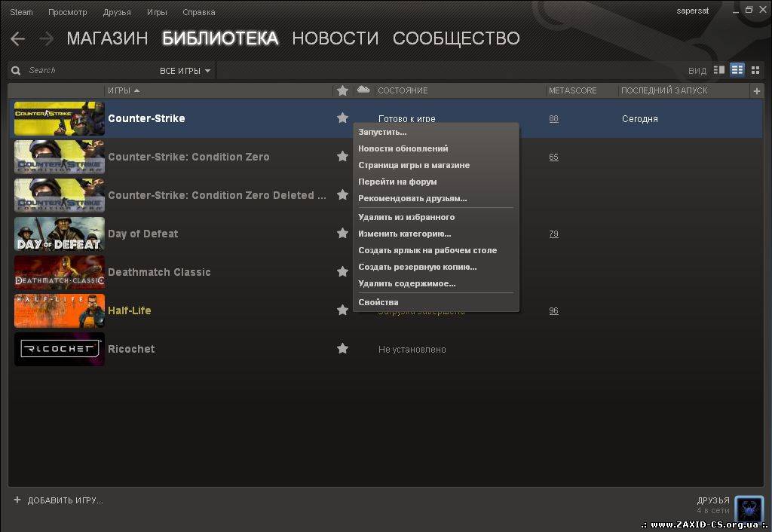The height and width of the screenshot is (532, 772).
Task: Switch to the МАГАЗИН tab
Action: click(x=107, y=38)
